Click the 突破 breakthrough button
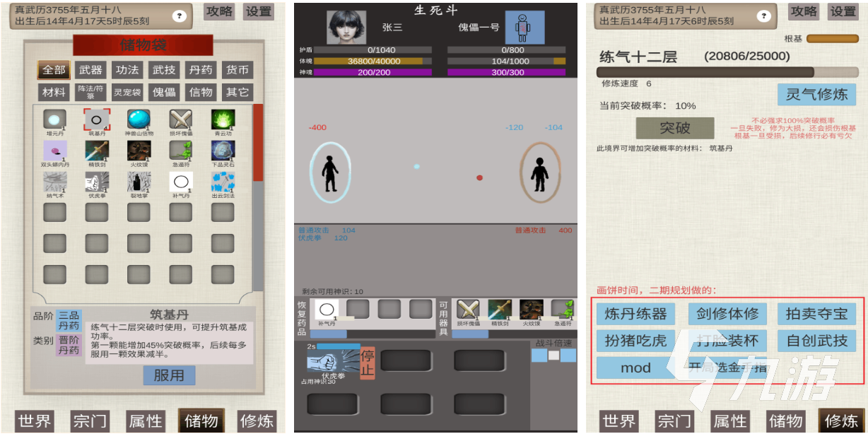 [674, 128]
